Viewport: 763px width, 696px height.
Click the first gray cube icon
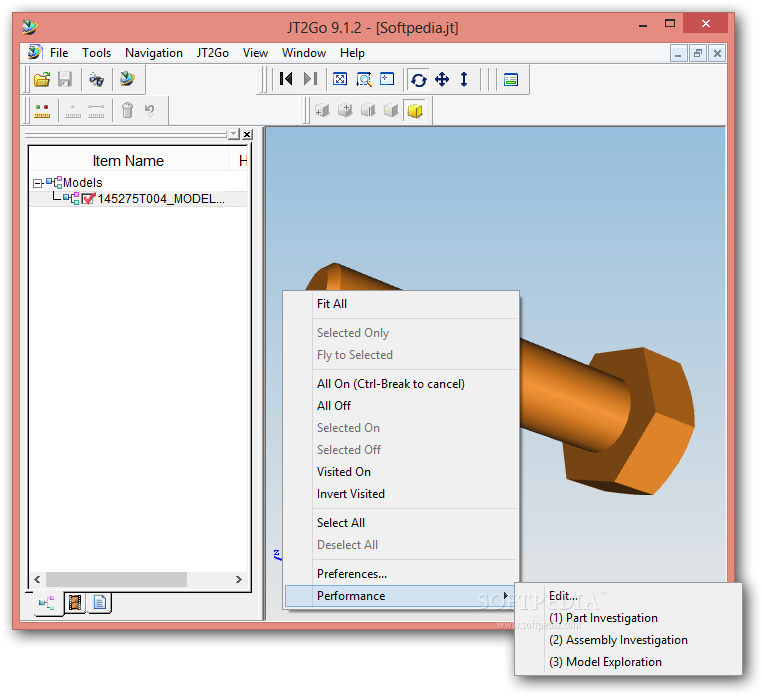[322, 111]
